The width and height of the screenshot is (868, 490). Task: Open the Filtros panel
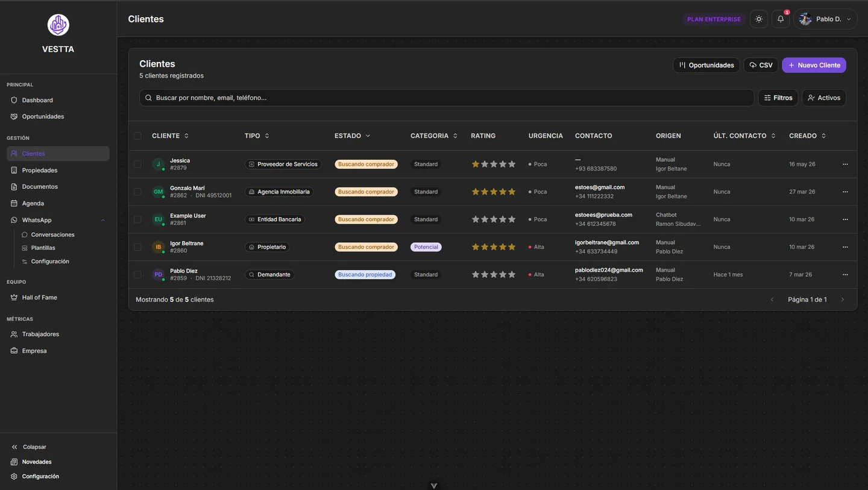(778, 98)
